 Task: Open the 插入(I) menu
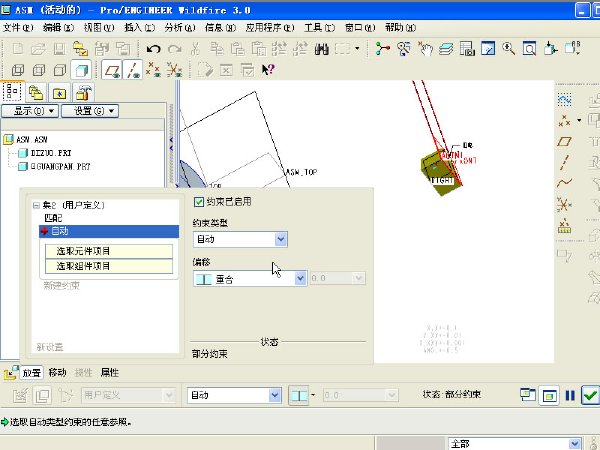(139, 28)
